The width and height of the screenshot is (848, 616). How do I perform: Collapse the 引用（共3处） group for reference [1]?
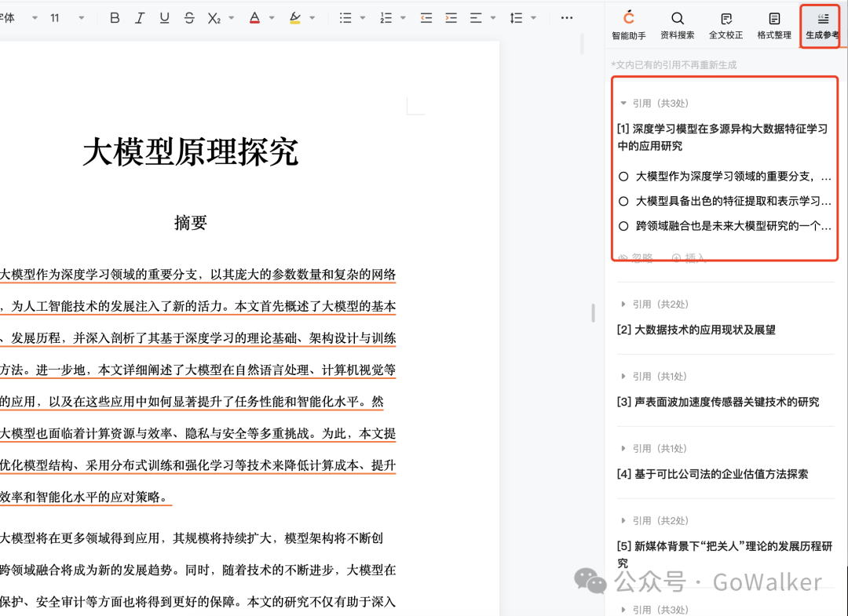point(623,103)
